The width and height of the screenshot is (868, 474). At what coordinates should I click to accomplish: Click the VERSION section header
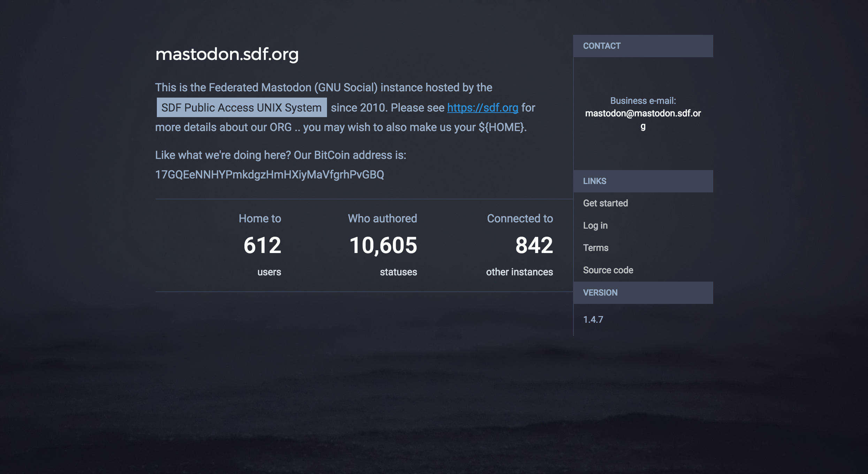click(643, 293)
